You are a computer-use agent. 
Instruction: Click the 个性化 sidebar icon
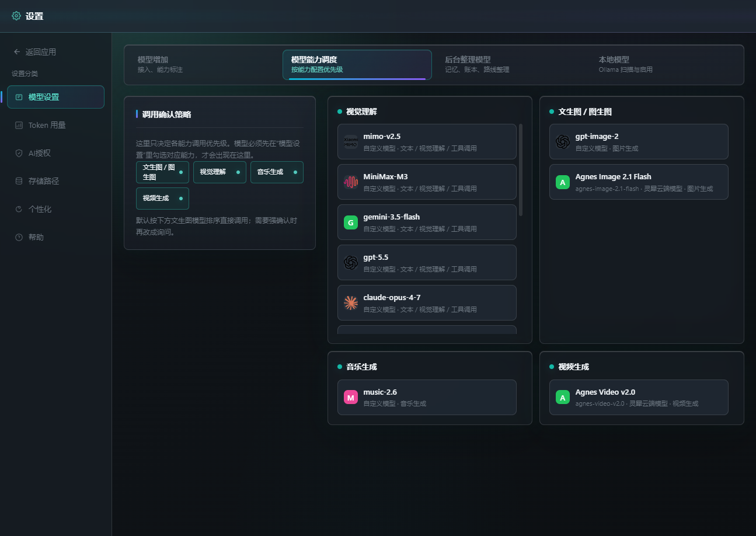[x=19, y=209]
